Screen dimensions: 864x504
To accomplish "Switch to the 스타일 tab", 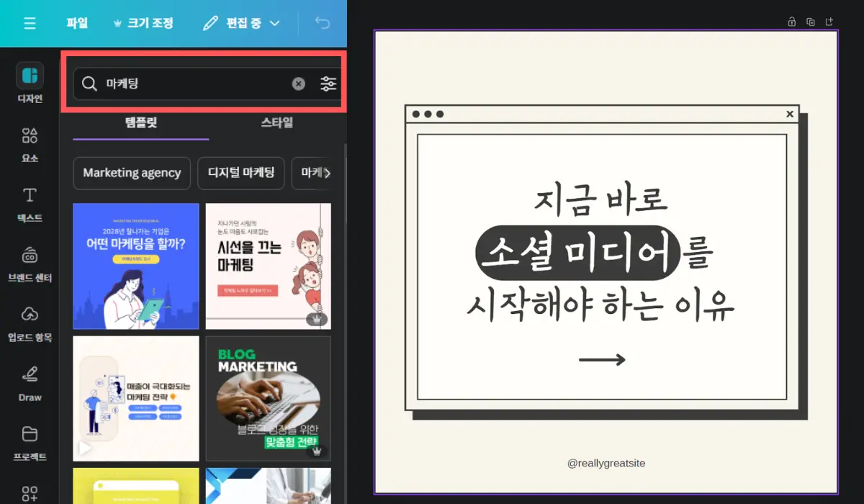I will point(278,122).
